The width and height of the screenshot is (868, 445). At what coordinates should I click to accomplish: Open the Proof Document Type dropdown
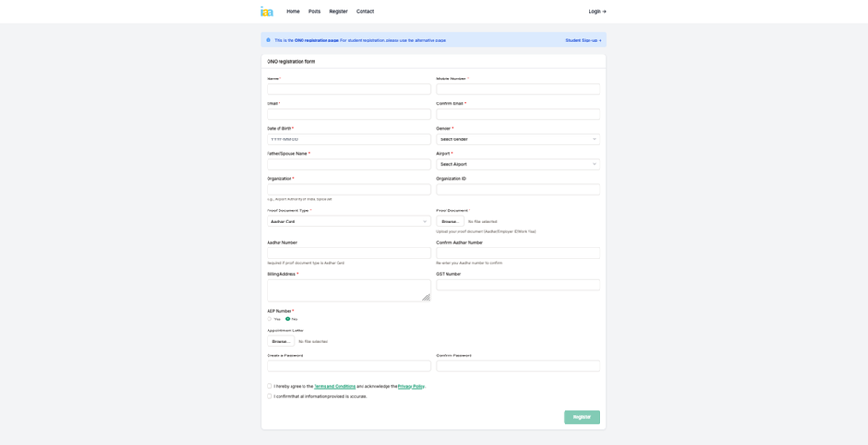tap(349, 222)
